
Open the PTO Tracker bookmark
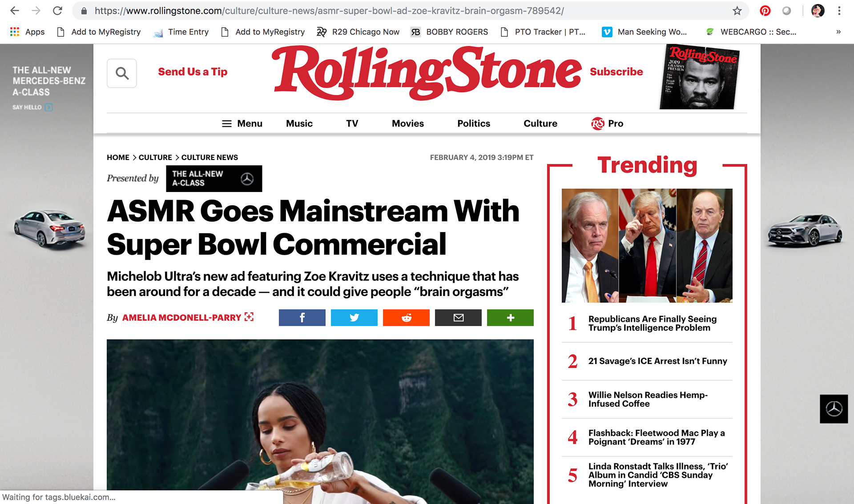543,32
